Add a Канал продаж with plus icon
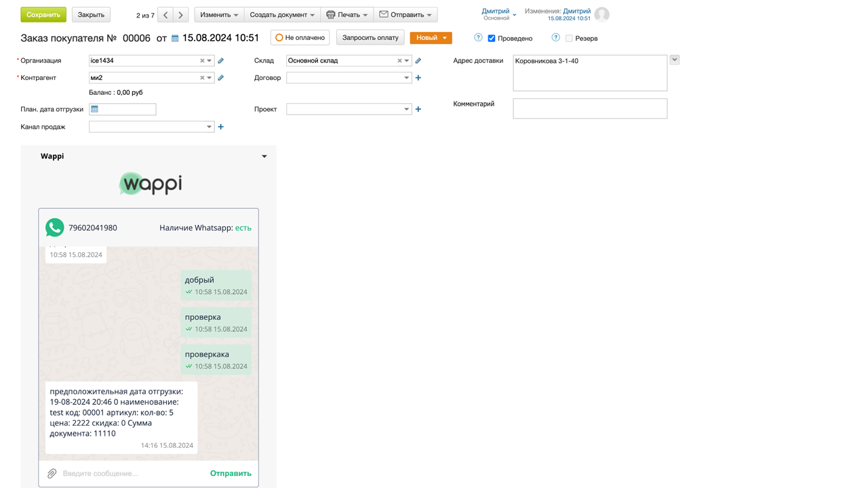This screenshot has height=488, width=868. 221,127
